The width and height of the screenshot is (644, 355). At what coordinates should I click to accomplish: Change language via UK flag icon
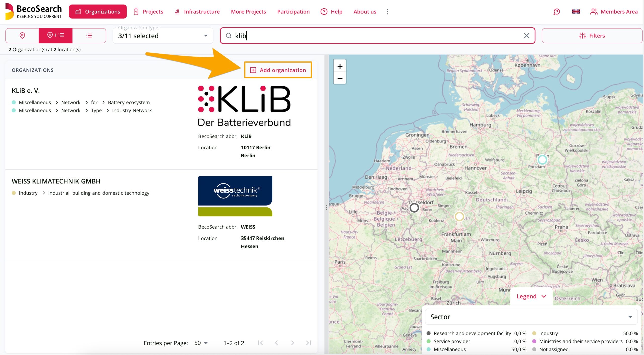click(576, 12)
